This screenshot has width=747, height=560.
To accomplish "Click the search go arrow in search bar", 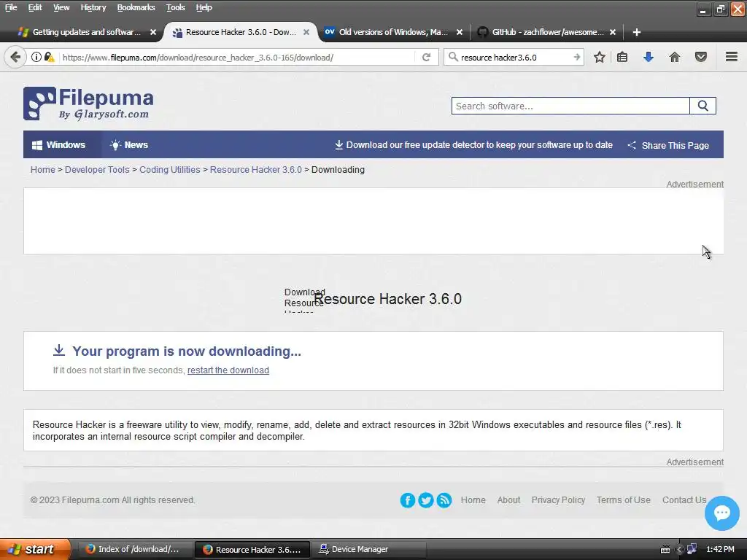I will click(576, 57).
